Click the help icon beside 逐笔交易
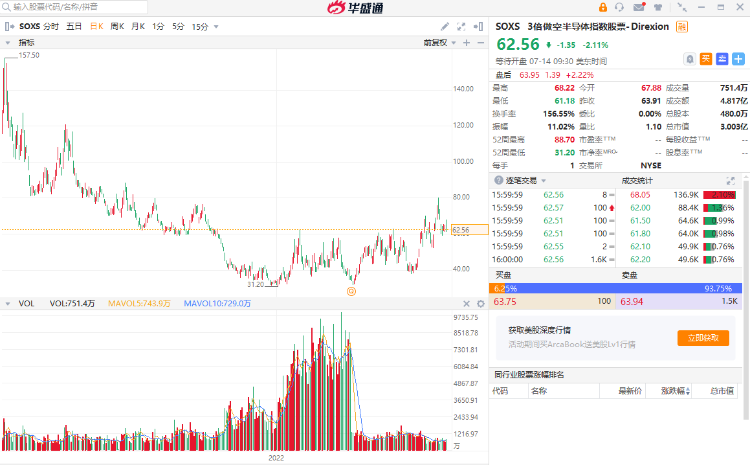The height and width of the screenshot is (465, 750). (498, 180)
